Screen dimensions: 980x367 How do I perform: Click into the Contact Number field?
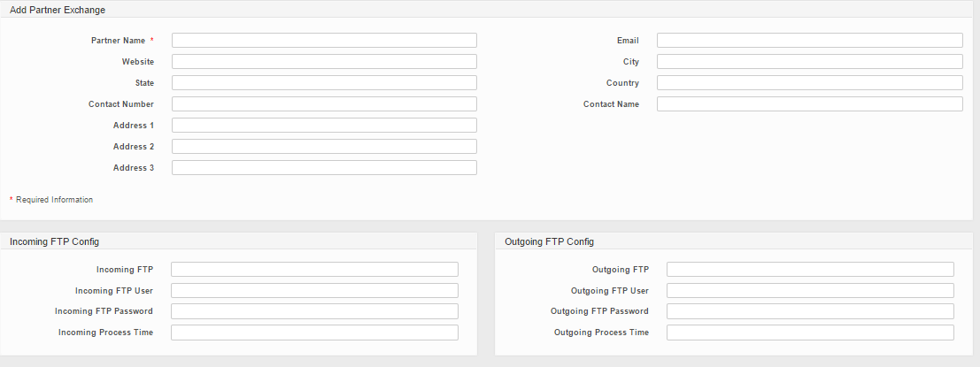tap(324, 104)
